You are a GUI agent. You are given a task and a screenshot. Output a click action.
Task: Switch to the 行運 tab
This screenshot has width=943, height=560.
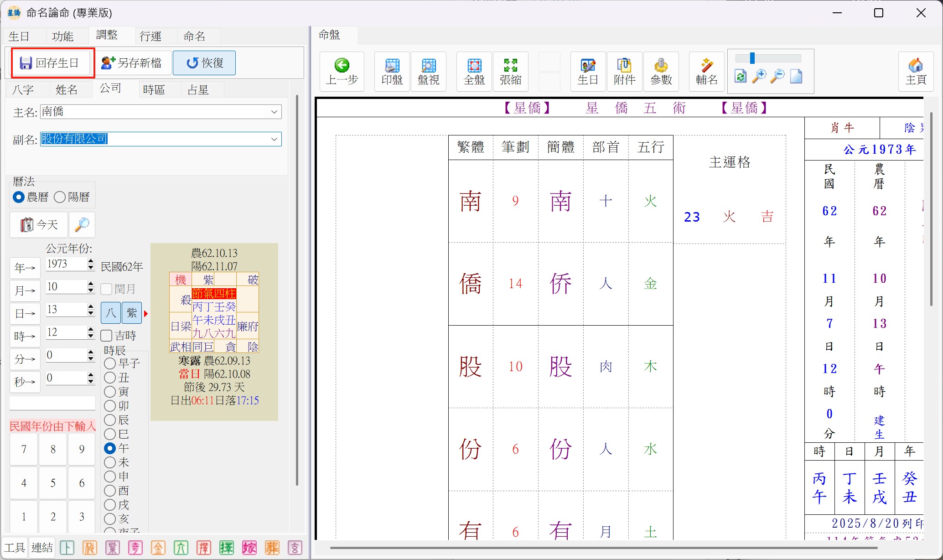tap(150, 36)
